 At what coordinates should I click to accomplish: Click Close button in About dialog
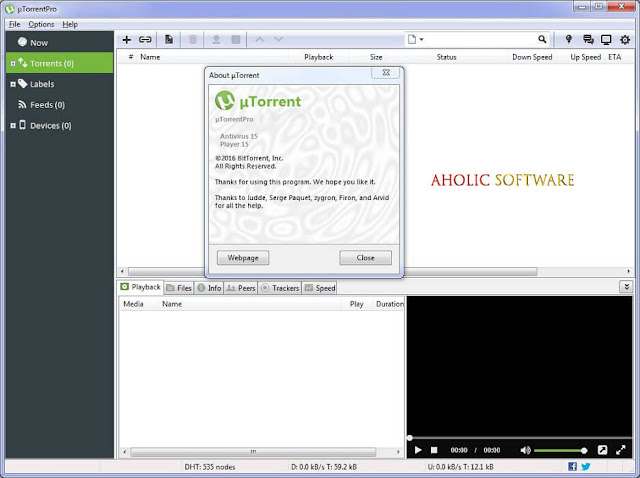click(x=365, y=258)
